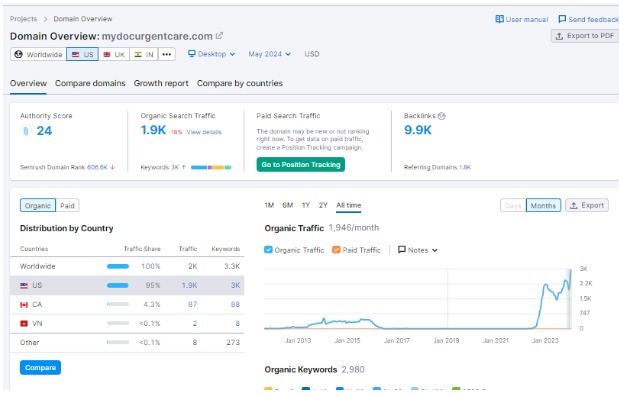Open the Desktop device dropdown
This screenshot has width=619, height=394.
211,54
